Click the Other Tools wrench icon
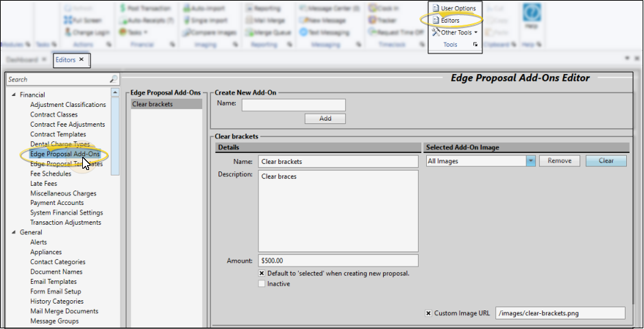This screenshot has height=329, width=644. 436,32
